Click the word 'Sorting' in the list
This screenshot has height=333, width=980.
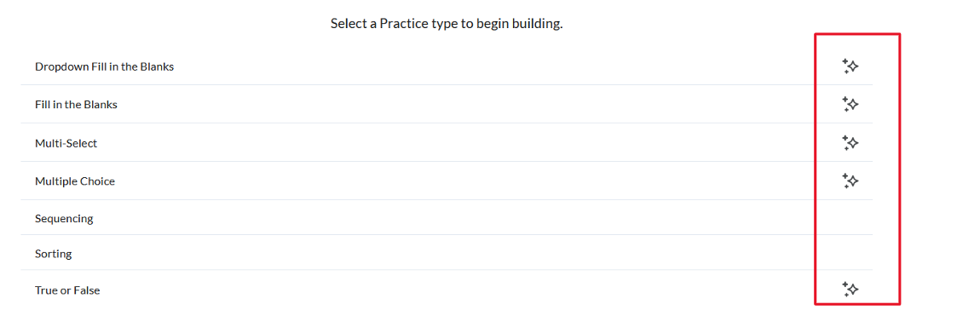point(53,255)
